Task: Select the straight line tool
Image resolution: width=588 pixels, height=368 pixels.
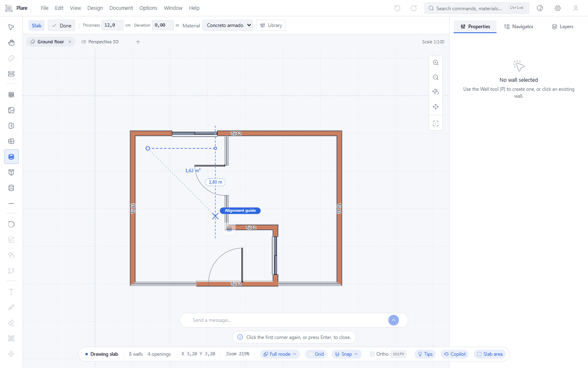Action: 11,204
